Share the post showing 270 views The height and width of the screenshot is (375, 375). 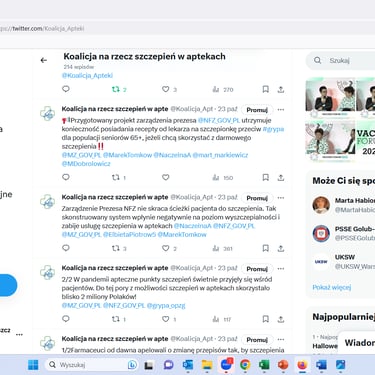click(281, 89)
